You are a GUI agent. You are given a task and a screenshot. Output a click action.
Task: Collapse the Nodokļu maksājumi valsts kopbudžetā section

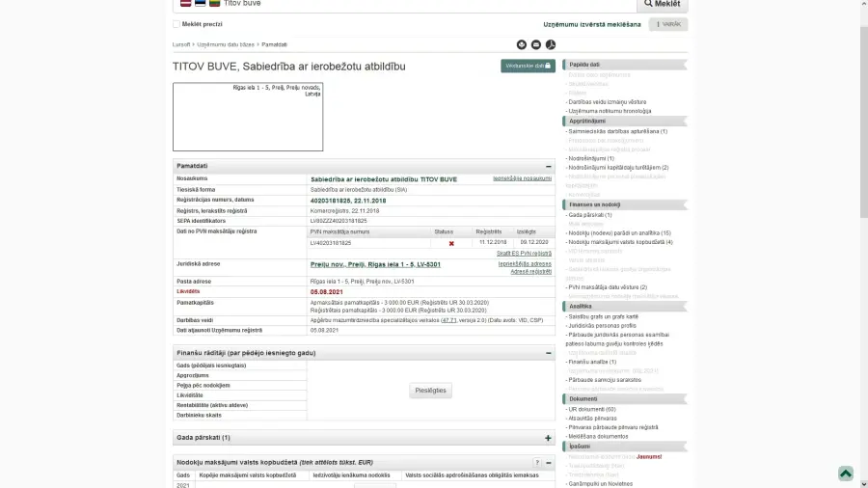[x=549, y=463]
